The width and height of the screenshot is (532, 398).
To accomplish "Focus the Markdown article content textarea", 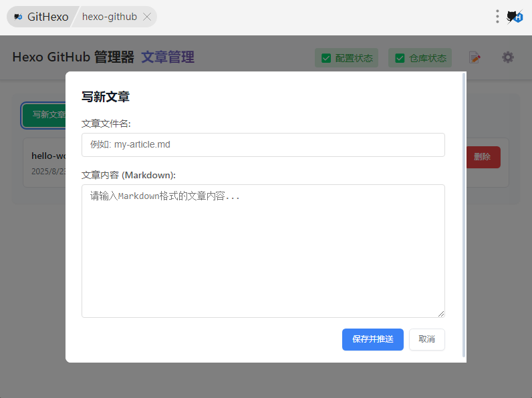I will 263,251.
